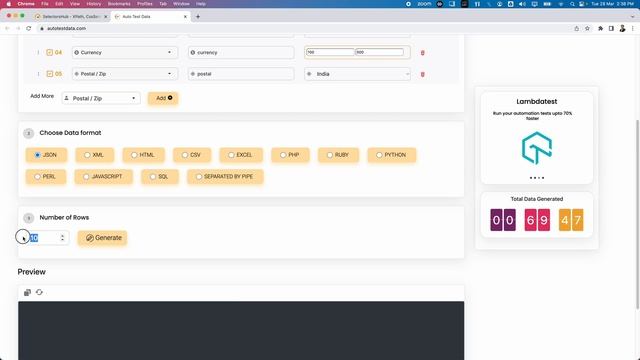This screenshot has width=640, height=360.
Task: Click the Lambdatest carousel dots
Action: [537, 178]
